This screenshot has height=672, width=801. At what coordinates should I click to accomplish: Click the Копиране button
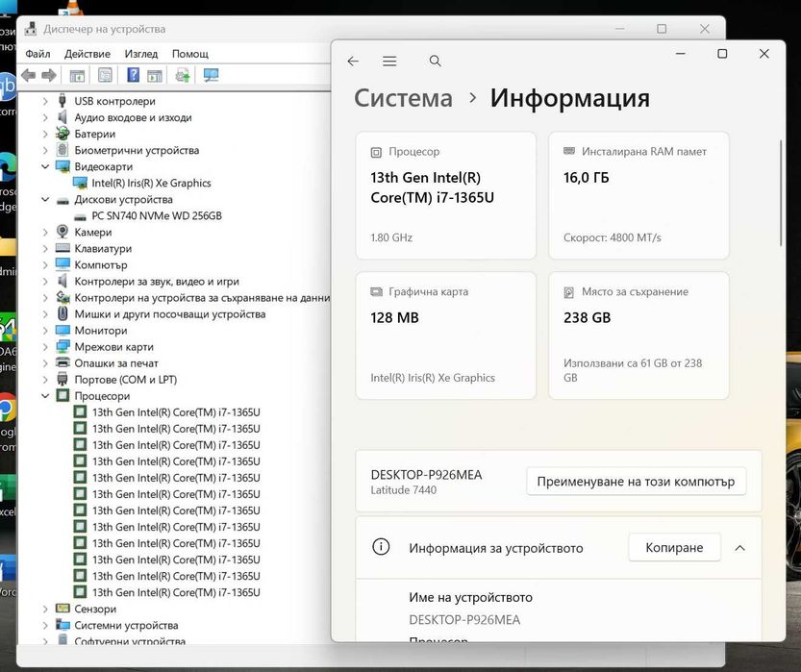pyautogui.click(x=674, y=547)
